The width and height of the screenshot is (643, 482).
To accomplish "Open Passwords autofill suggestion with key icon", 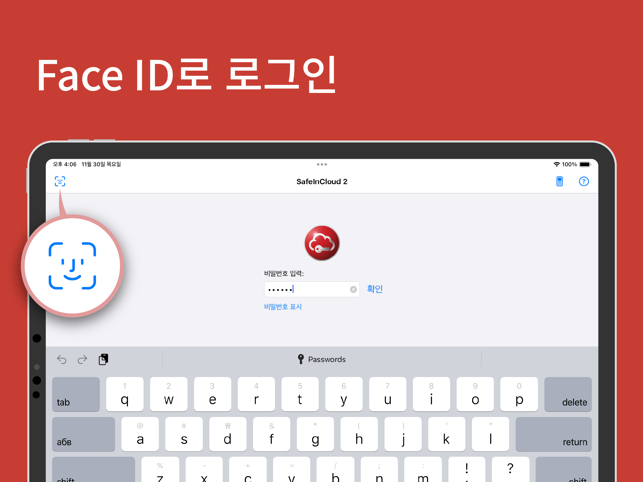I will [x=321, y=360].
